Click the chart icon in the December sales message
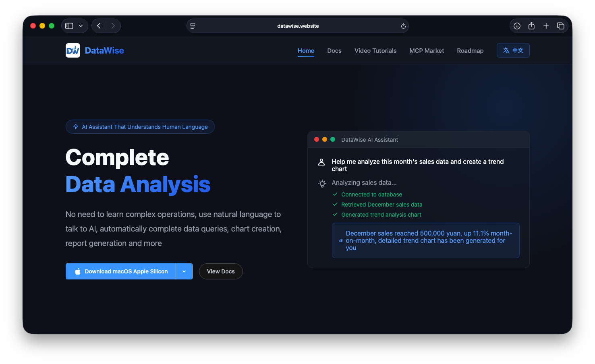Screen dimensions: 595x364 pos(341,241)
